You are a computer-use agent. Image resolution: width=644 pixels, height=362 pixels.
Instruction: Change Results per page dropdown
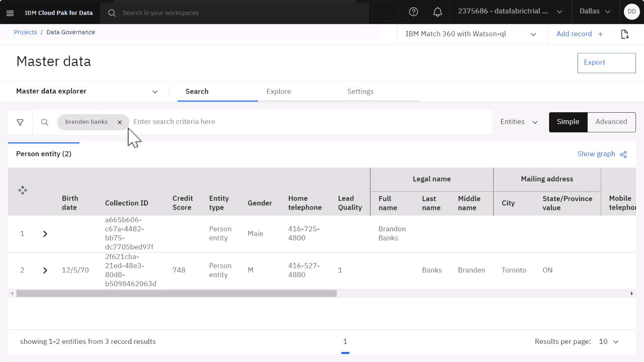tap(609, 341)
